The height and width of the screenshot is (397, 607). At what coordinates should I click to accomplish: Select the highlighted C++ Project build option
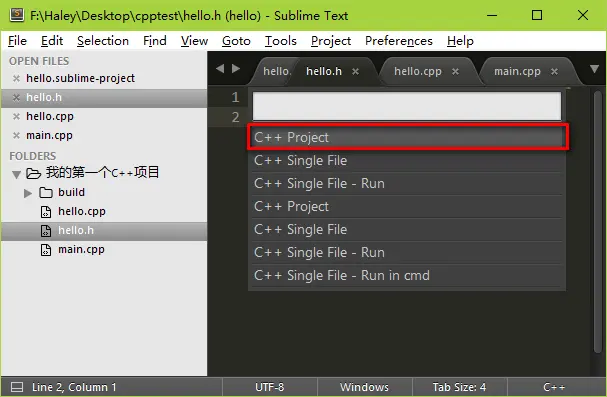[x=408, y=137]
